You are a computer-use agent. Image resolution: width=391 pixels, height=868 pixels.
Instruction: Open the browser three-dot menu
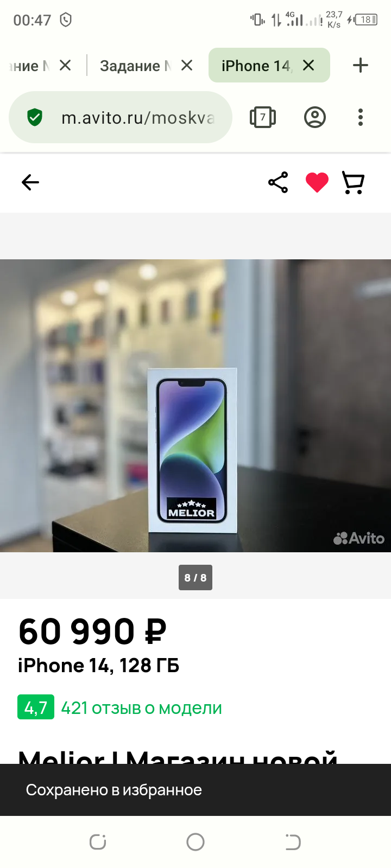tap(361, 117)
